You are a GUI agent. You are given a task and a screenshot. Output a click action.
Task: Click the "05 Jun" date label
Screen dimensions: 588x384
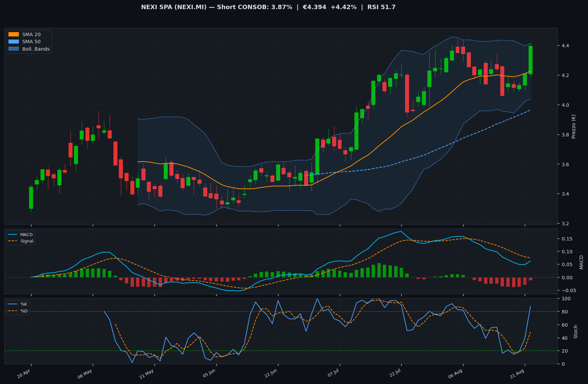tap(209, 373)
